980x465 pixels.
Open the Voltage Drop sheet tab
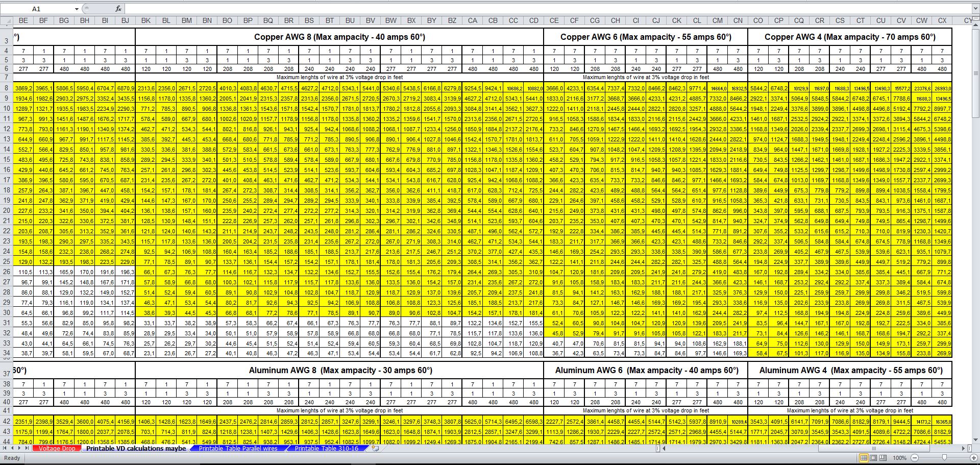coord(57,448)
